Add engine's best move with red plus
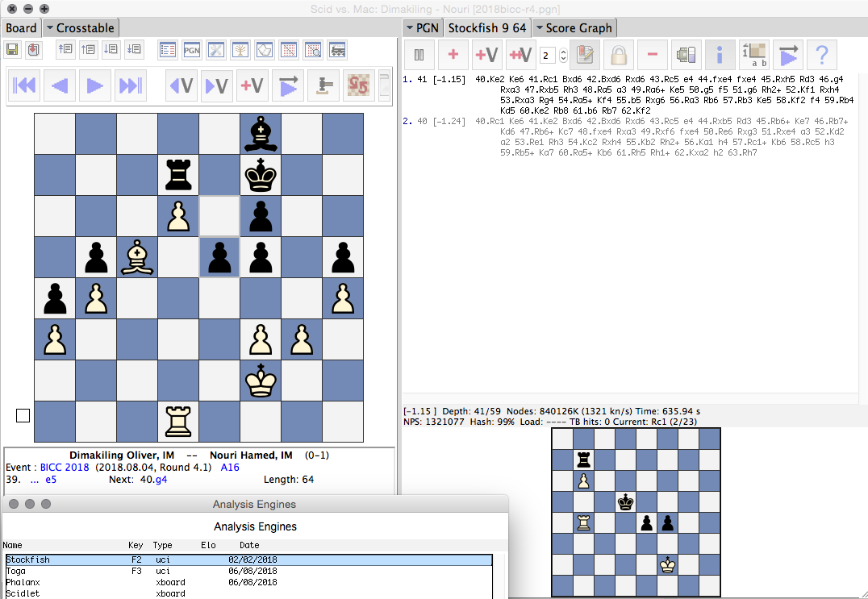Screen dimensions: 868x599 (453, 55)
